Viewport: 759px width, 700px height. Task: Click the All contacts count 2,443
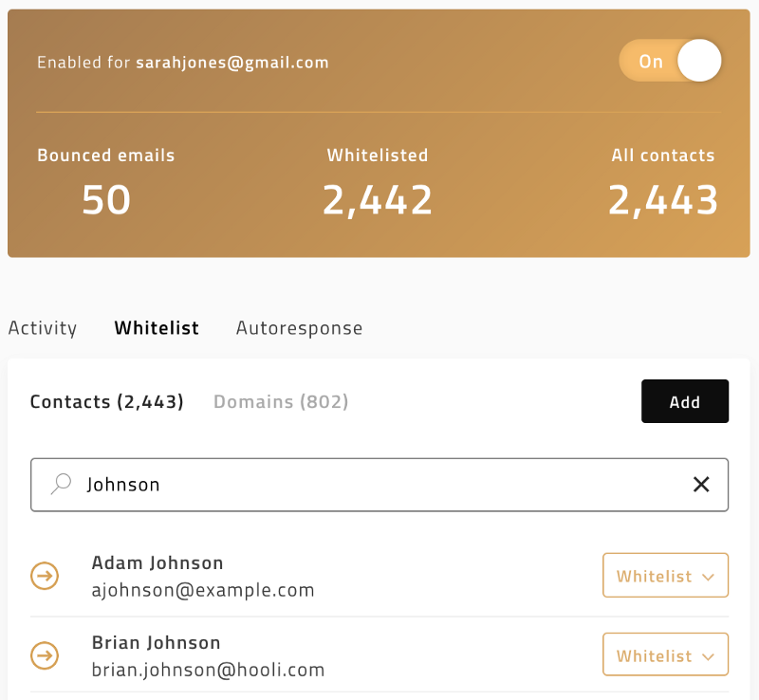(x=662, y=200)
